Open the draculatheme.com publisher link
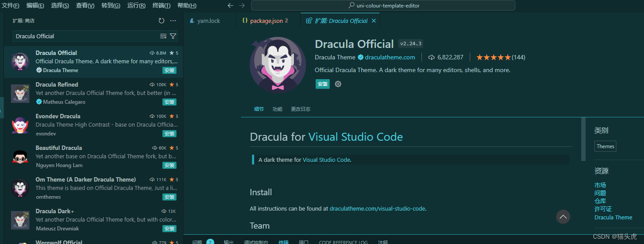 (x=390, y=57)
